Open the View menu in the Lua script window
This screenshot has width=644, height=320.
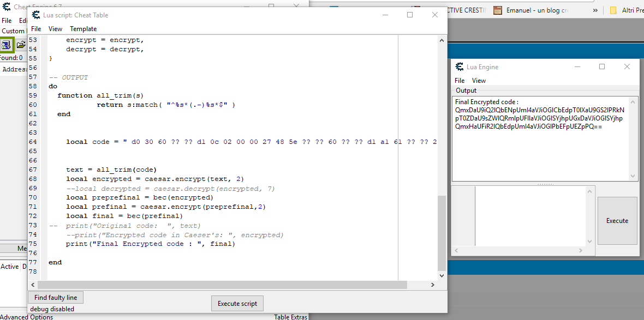click(x=55, y=28)
